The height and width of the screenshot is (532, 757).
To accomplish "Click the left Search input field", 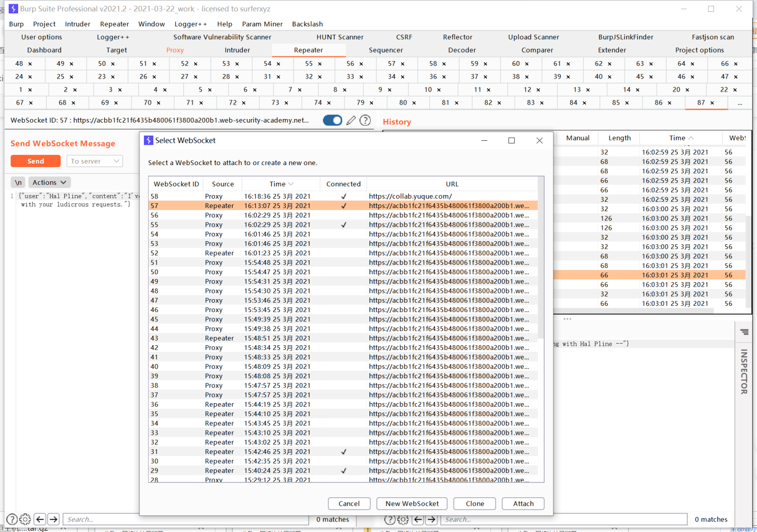I will [x=186, y=519].
